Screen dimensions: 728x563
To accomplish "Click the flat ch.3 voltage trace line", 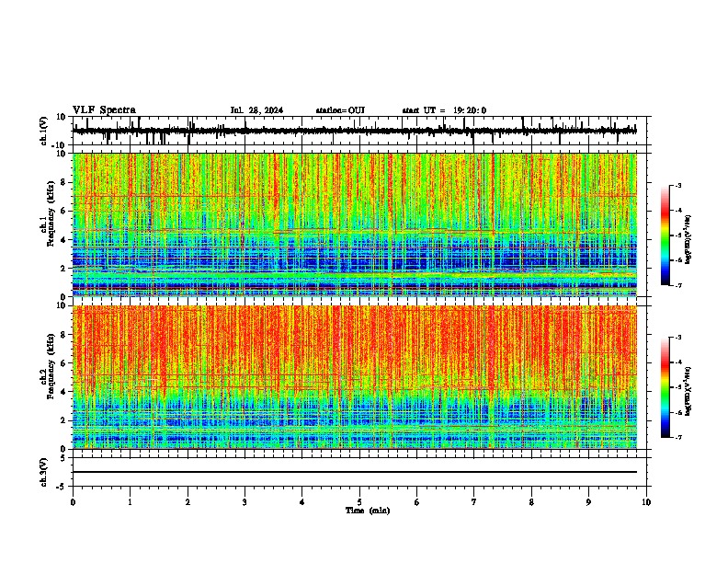I will click(355, 472).
